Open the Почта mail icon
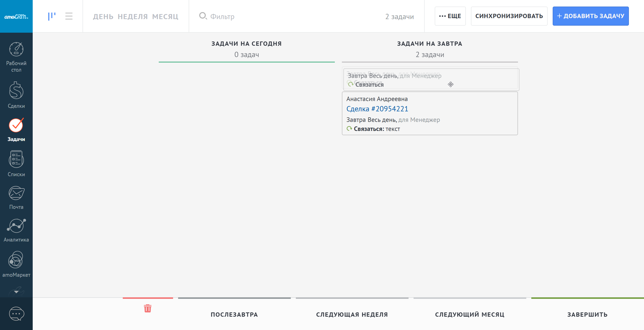 pos(16,193)
